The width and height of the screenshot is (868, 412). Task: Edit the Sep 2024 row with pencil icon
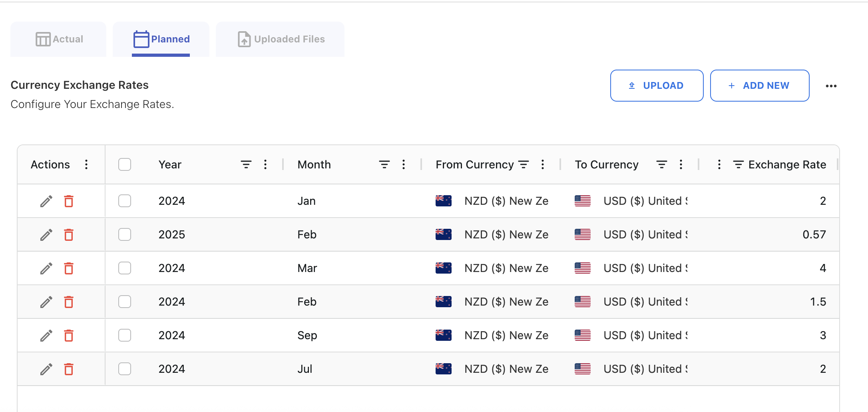tap(46, 335)
